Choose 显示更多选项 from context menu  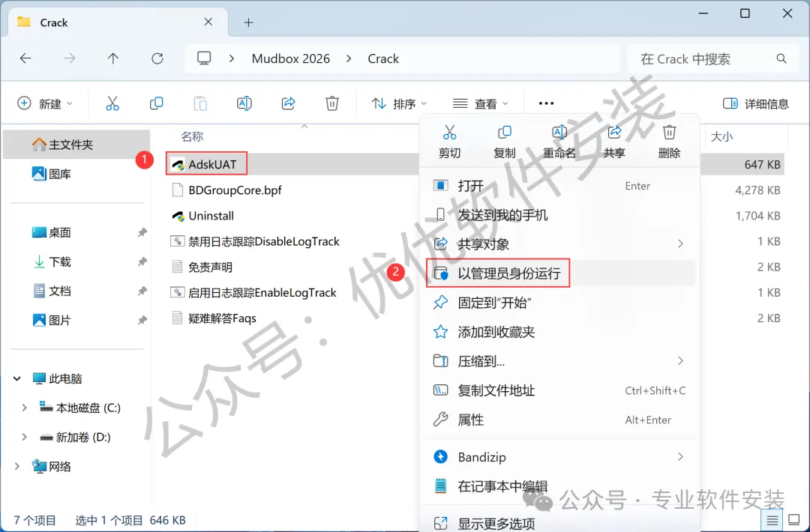560,523
